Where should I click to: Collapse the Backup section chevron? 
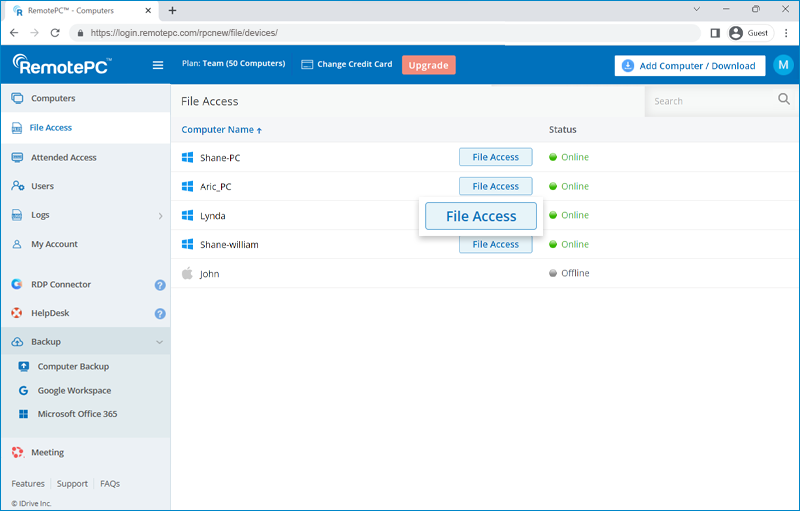pos(160,342)
